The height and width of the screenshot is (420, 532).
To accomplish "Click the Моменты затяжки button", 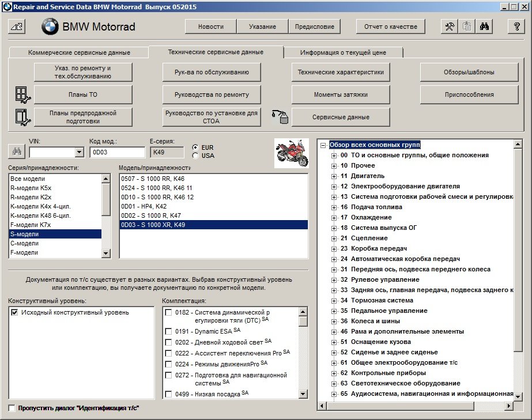I will tap(341, 94).
